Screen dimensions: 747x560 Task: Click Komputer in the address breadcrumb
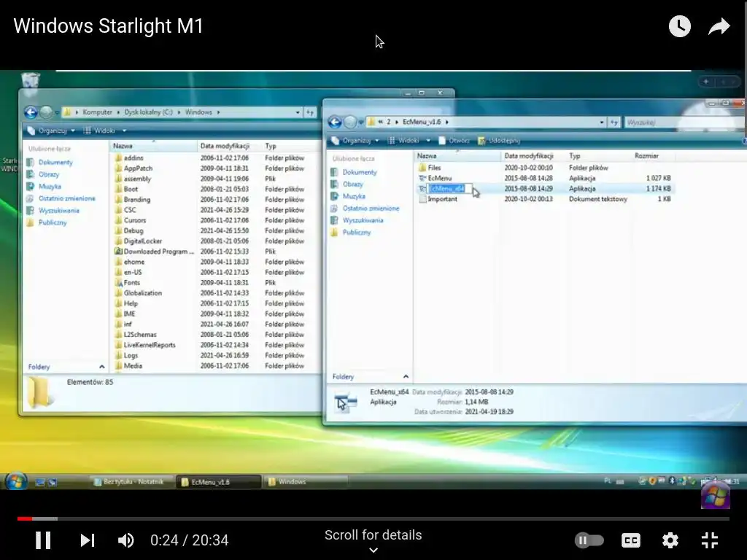tap(97, 112)
